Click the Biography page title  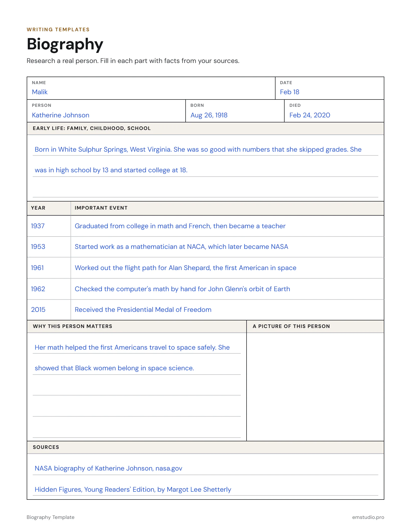(x=65, y=44)
